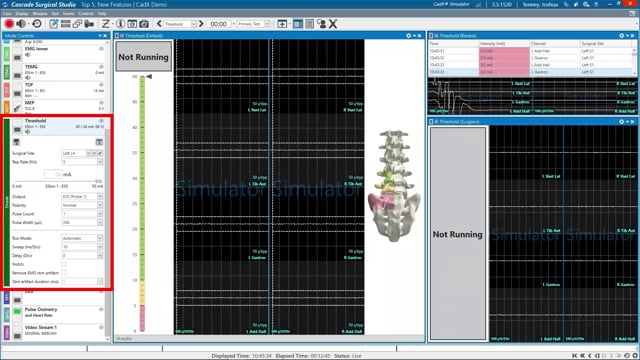Open the Sweep (ms/Div) dropdown

click(100, 247)
